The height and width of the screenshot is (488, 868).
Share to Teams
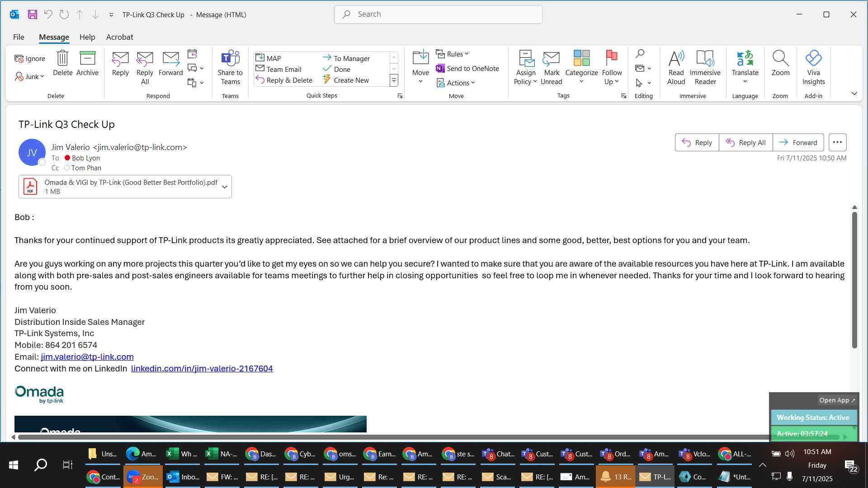click(230, 68)
